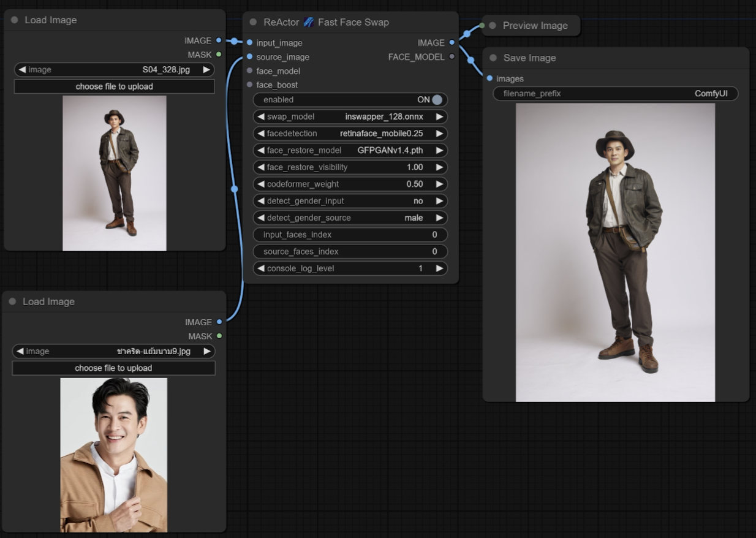756x538 pixels.
Task: Click the face_model input socket
Action: [249, 71]
